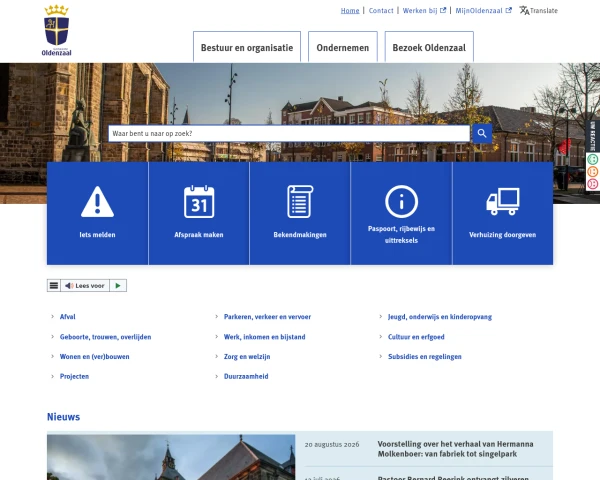Open Verhuizing doorgeven truck tile

point(503,213)
